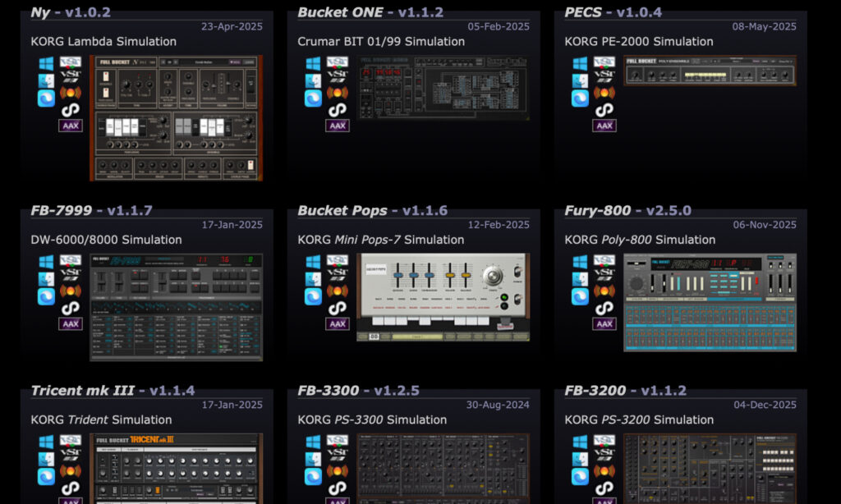Open the Bucket Pops Mini Pops-7 screenshot
The image size is (841, 504).
443,296
